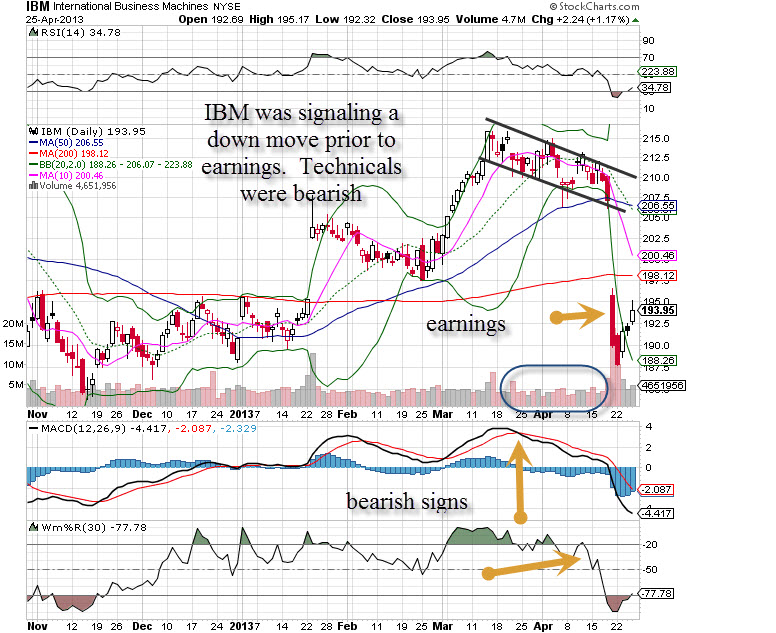
Task: Click the vertical orange arrow on MACD panel
Action: (x=519, y=481)
